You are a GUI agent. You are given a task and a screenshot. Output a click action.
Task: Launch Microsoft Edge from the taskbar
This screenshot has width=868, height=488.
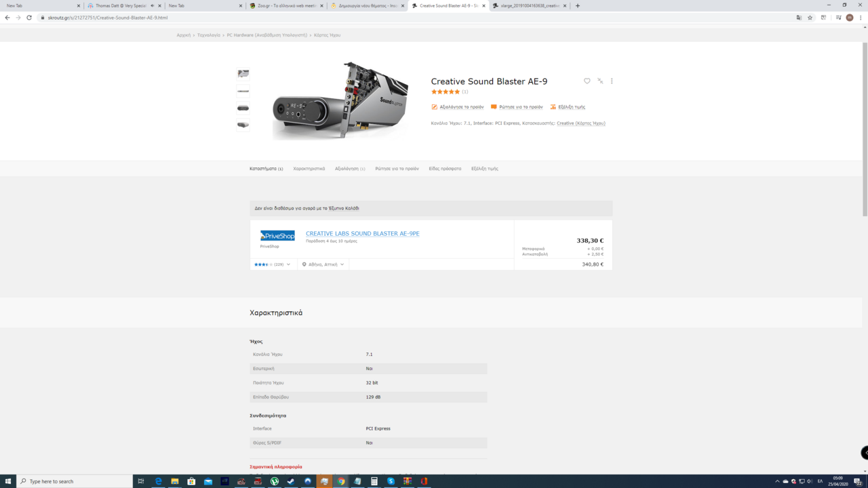pos(158,481)
